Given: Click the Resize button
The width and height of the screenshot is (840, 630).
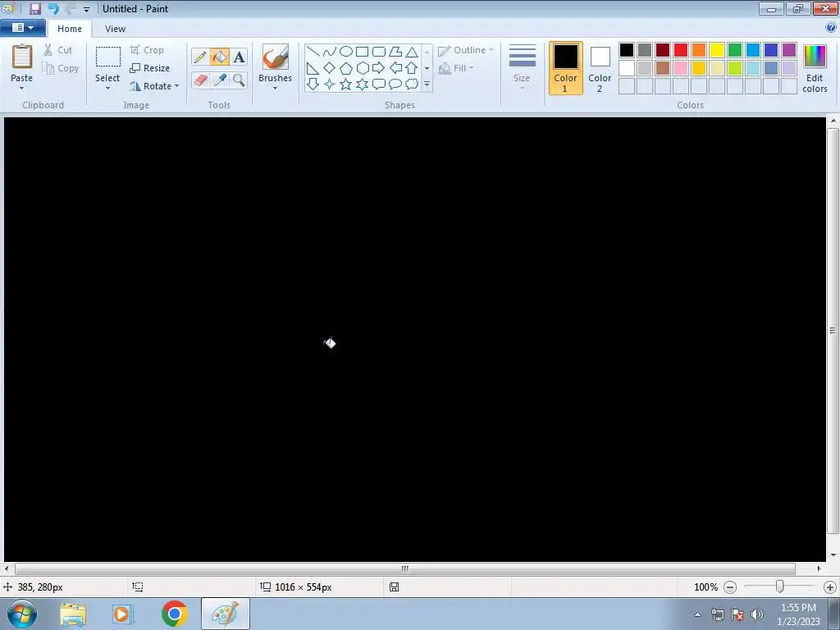Looking at the screenshot, I should tap(150, 68).
